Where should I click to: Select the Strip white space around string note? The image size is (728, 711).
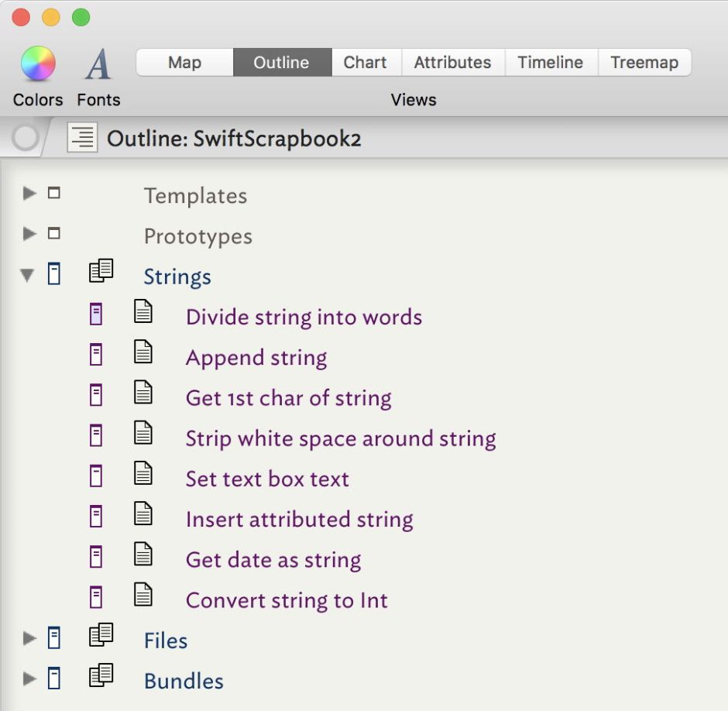pos(341,438)
